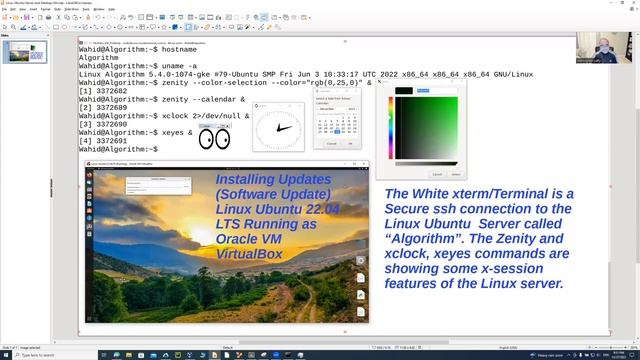Open the Line Color dropdown arrow

tap(28, 27)
